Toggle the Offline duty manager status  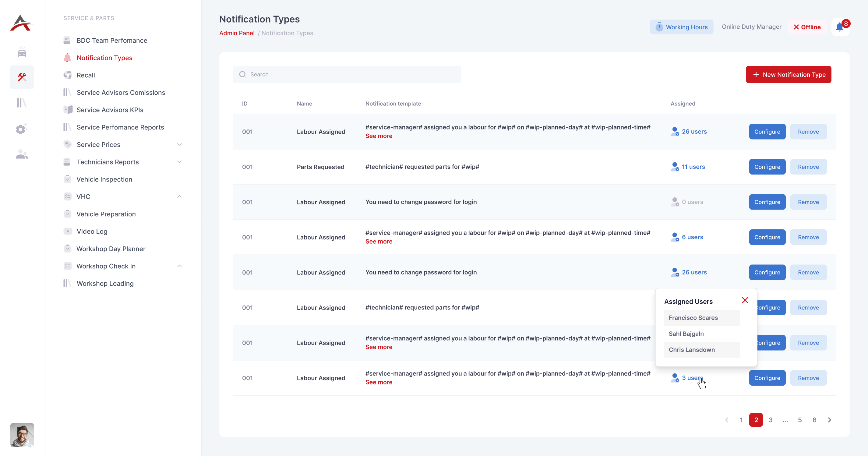[807, 27]
